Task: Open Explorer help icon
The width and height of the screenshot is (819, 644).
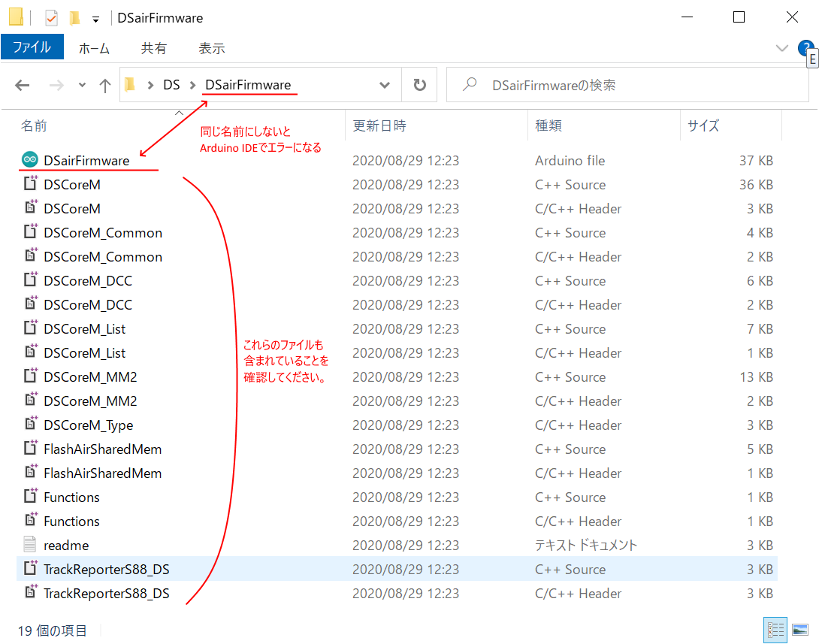Action: coord(806,48)
